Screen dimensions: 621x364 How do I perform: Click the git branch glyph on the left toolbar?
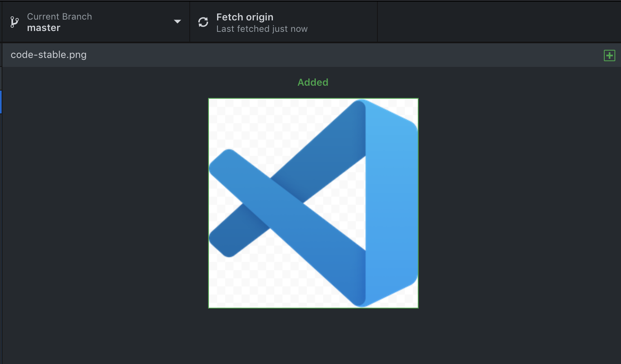[13, 22]
